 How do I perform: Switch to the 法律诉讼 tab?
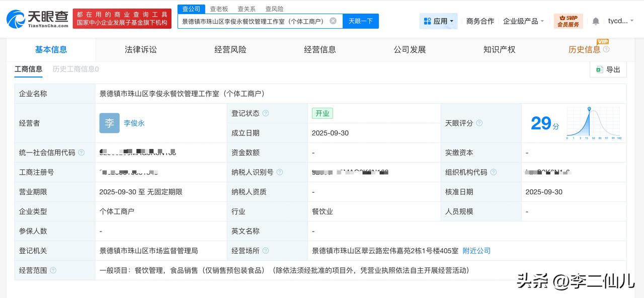click(x=140, y=49)
